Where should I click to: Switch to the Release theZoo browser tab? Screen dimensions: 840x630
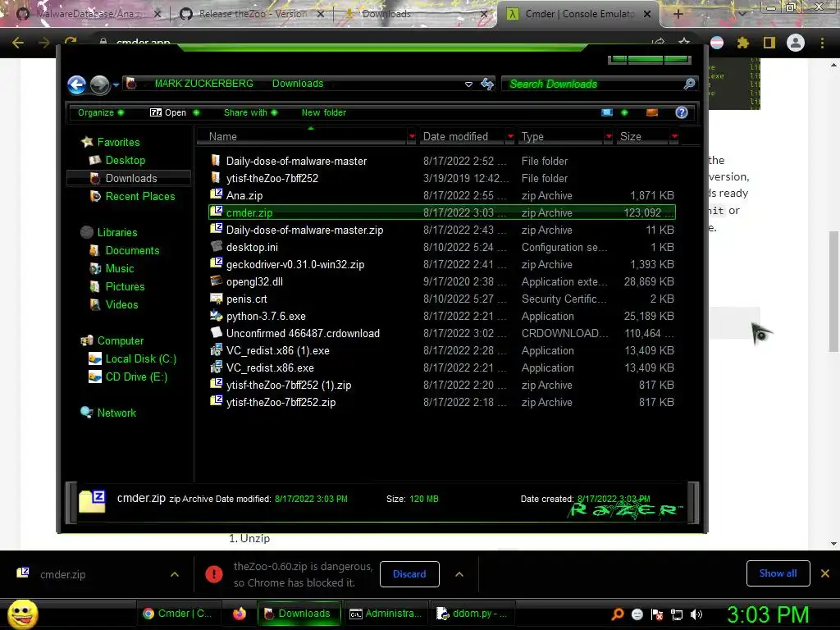[250, 14]
